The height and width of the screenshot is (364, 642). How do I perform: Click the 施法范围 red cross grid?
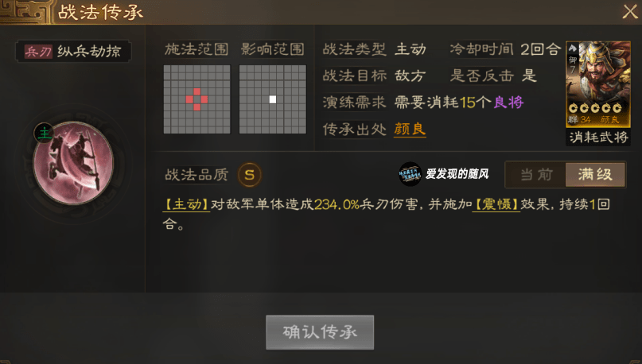tap(197, 99)
